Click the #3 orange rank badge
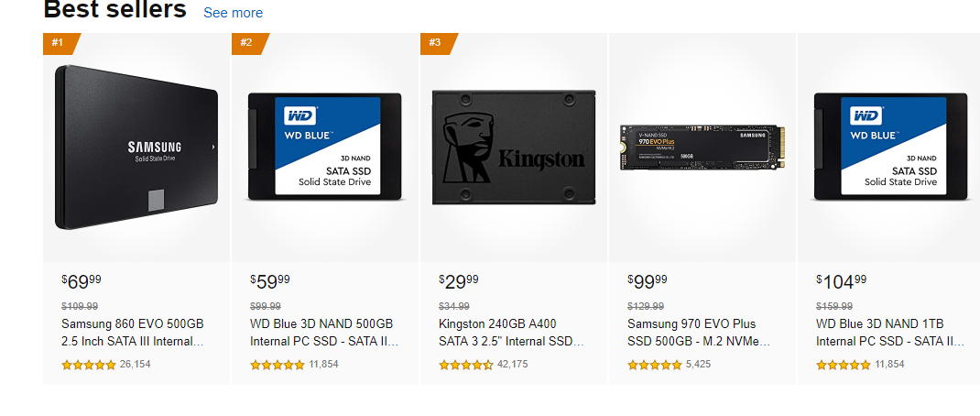The width and height of the screenshot is (980, 416). coord(440,43)
